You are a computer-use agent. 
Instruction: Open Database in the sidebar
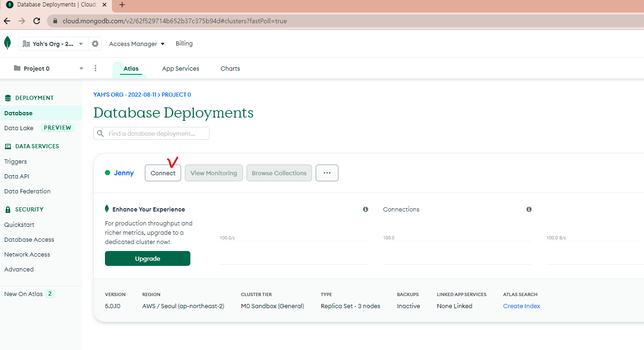(41, 113)
